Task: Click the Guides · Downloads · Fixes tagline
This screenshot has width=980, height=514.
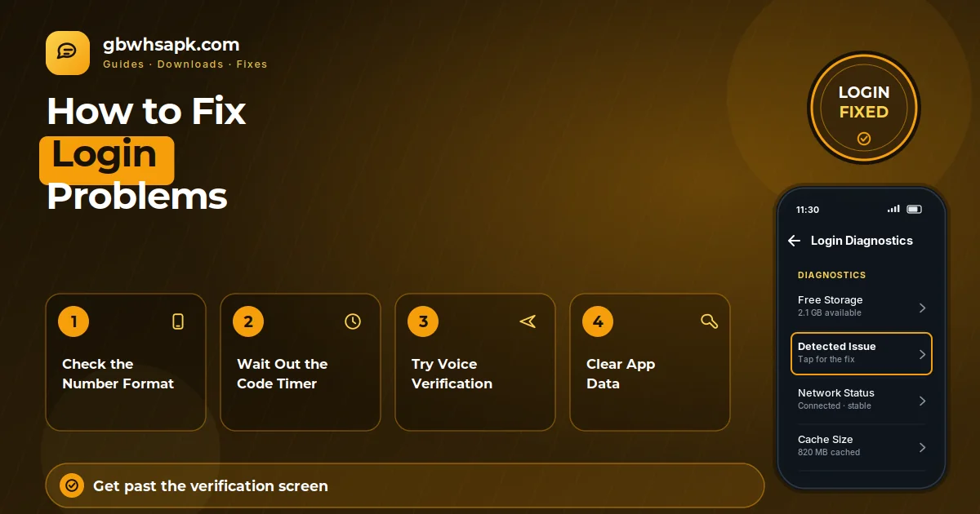Action: [x=185, y=64]
